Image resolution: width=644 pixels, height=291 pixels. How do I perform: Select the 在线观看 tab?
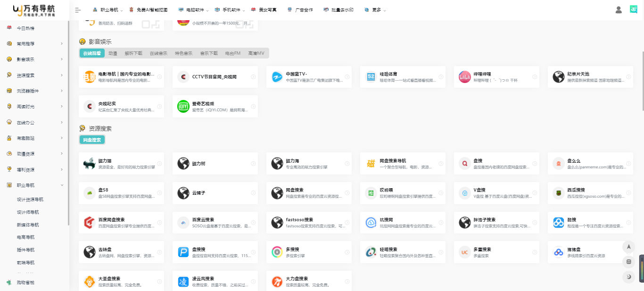pyautogui.click(x=92, y=53)
